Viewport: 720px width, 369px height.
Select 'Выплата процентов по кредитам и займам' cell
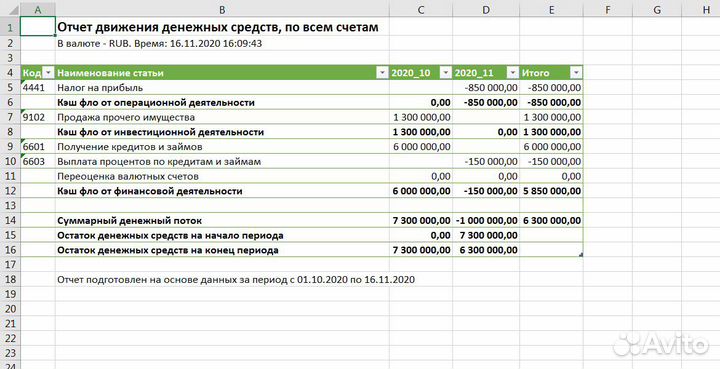[x=222, y=162]
